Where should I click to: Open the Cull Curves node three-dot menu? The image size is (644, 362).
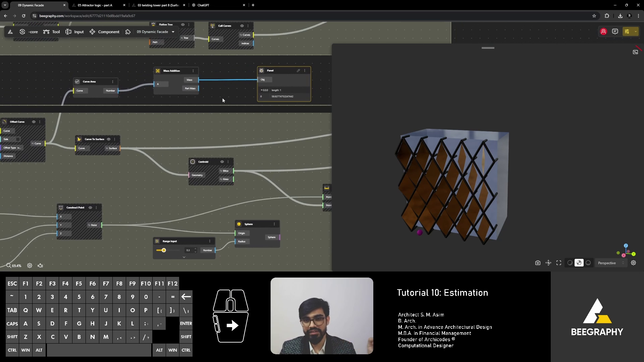pos(248,26)
